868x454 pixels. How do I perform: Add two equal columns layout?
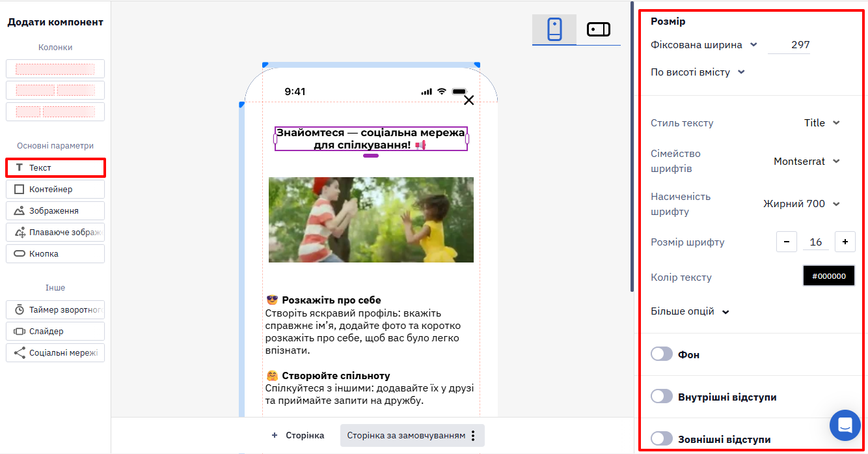tap(55, 90)
